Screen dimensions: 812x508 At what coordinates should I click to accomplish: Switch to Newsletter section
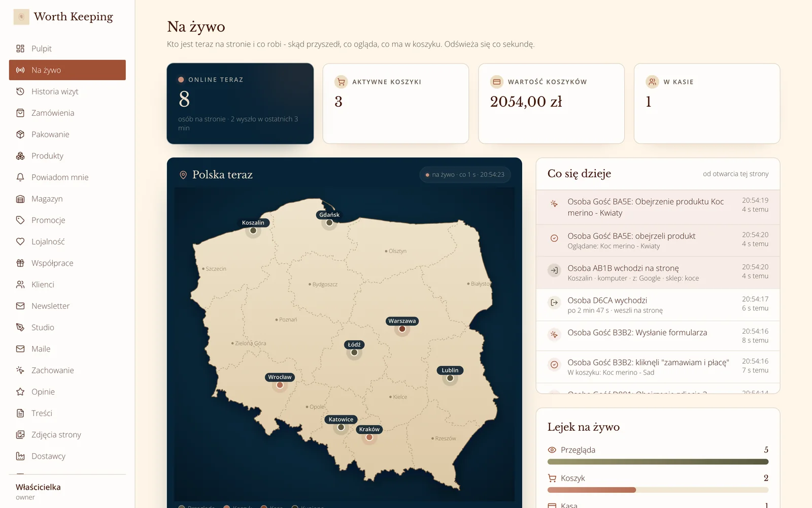coord(67,306)
